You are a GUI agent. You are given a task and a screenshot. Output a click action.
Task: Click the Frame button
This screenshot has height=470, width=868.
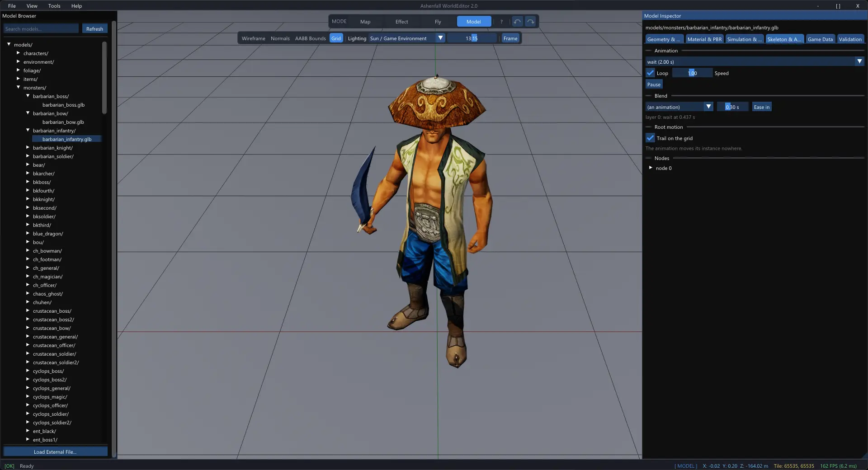tap(510, 38)
